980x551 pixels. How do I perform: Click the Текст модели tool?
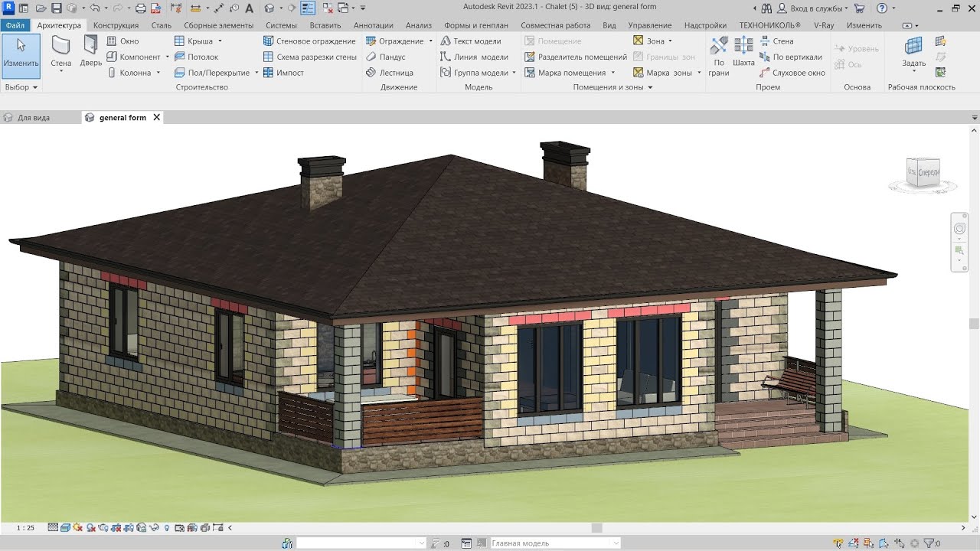471,41
